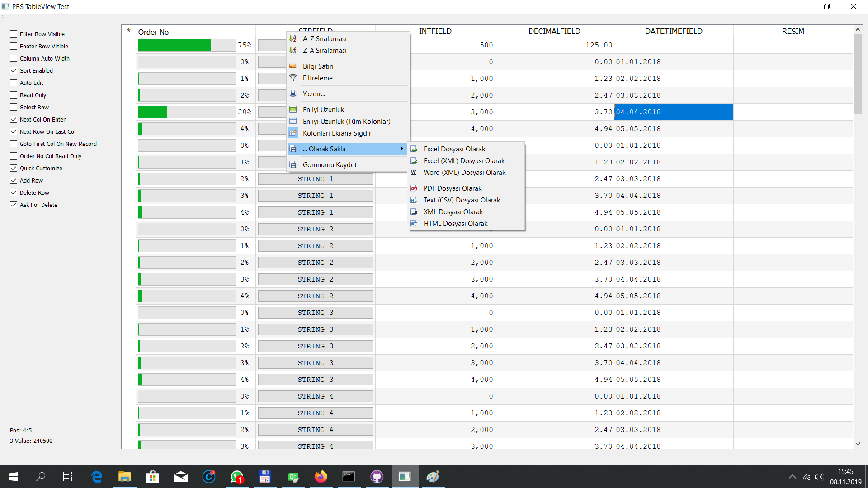Toggle Column Auto Width checkbox
The image size is (868, 488).
point(14,58)
